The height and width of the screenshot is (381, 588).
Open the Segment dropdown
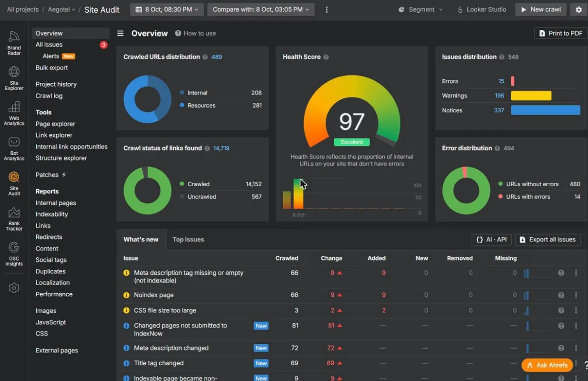tap(420, 9)
